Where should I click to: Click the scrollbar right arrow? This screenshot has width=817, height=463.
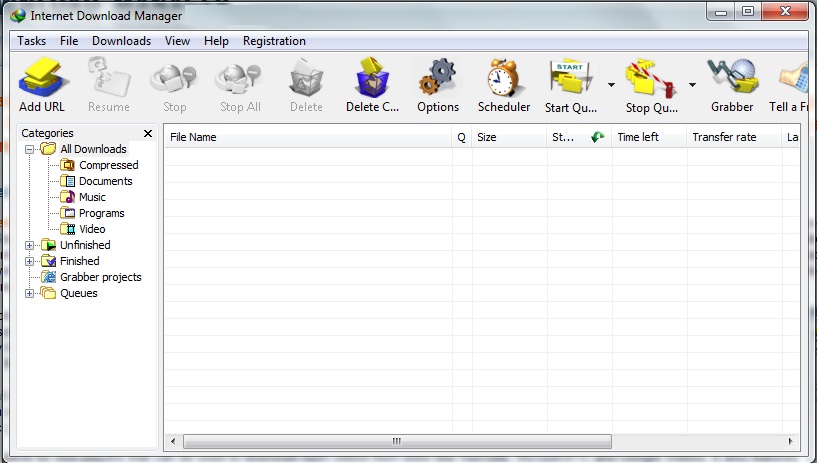tap(790, 441)
